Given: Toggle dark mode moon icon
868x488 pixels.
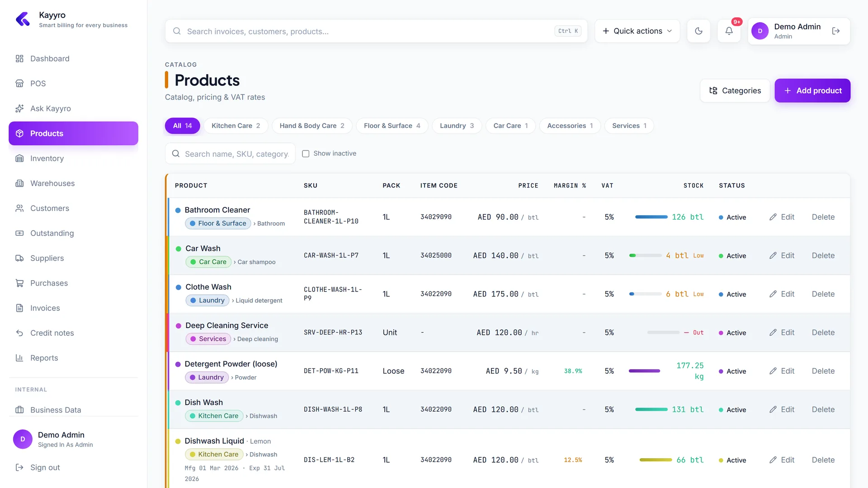Looking at the screenshot, I should [x=698, y=31].
